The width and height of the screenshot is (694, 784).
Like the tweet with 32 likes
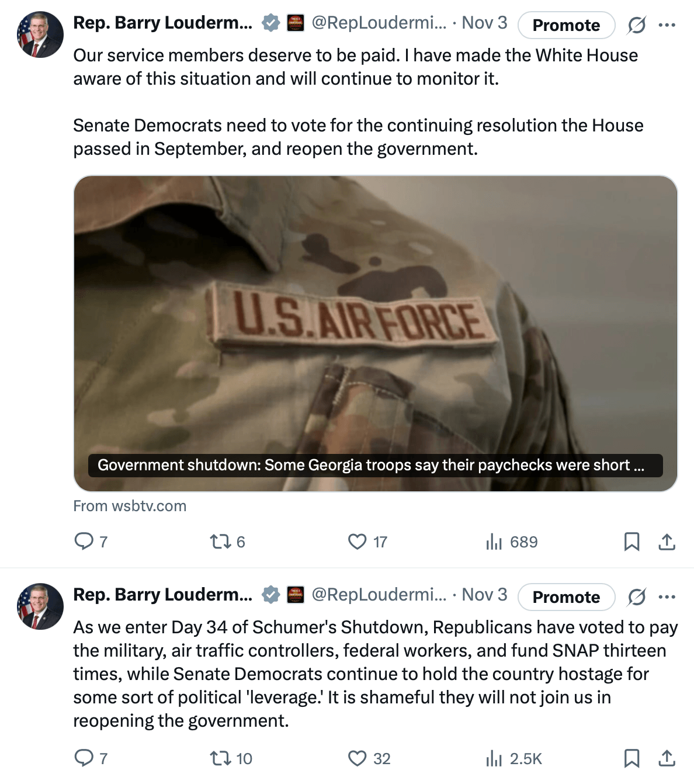point(358,758)
